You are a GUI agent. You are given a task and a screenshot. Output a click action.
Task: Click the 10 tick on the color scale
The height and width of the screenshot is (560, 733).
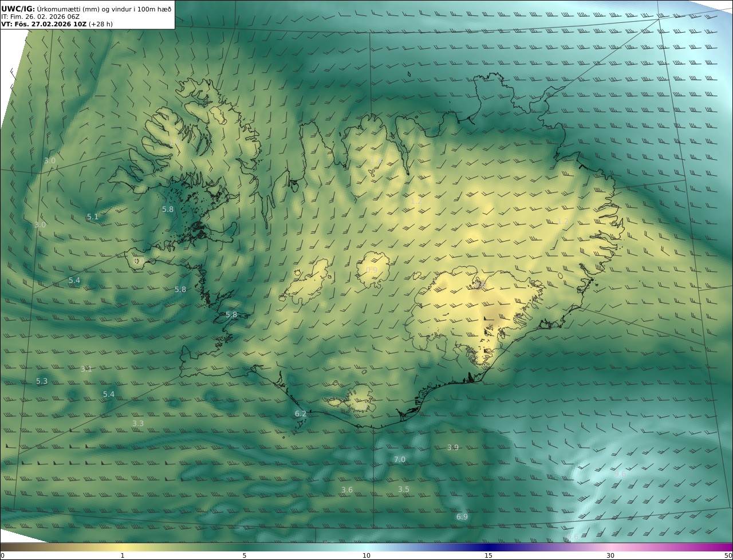366,555
